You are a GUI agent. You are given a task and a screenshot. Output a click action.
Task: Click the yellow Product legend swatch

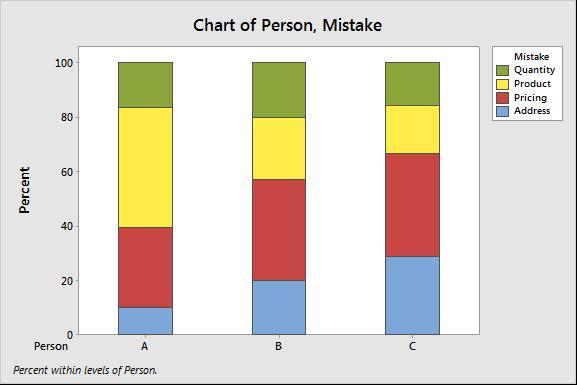pos(502,84)
